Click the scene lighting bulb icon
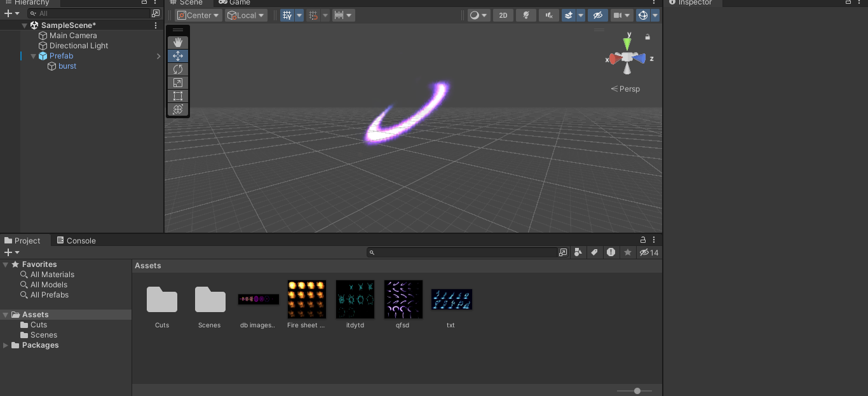The height and width of the screenshot is (396, 868). pos(526,15)
